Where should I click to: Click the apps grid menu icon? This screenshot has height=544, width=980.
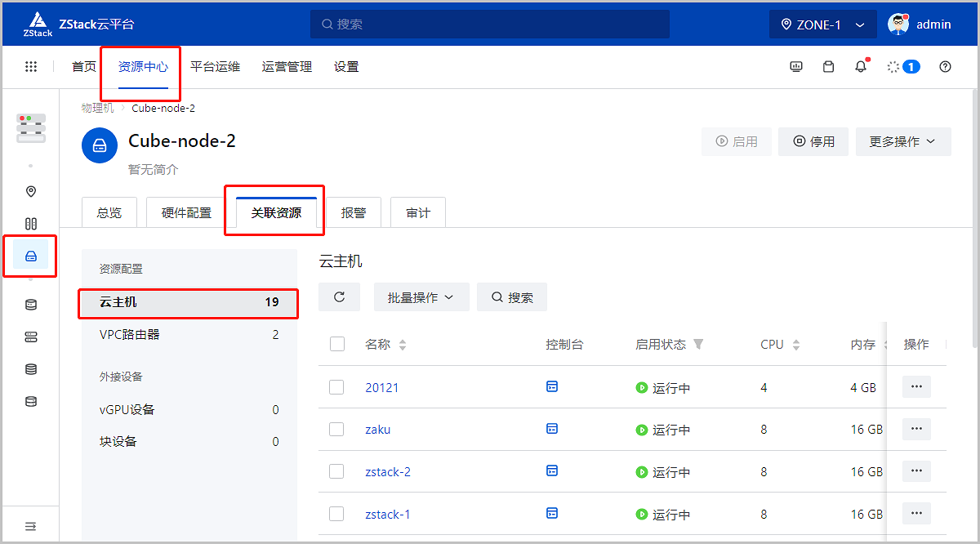click(31, 67)
